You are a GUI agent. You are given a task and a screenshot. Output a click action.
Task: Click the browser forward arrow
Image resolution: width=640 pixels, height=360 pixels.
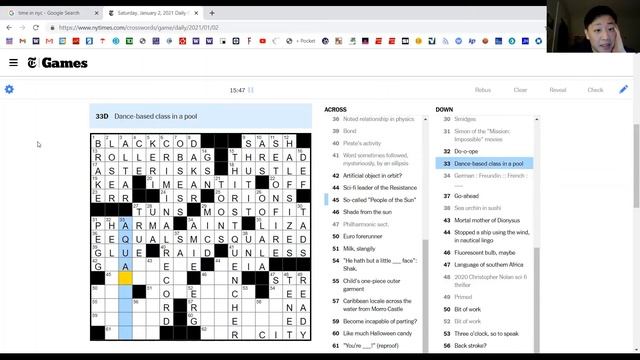click(x=22, y=27)
